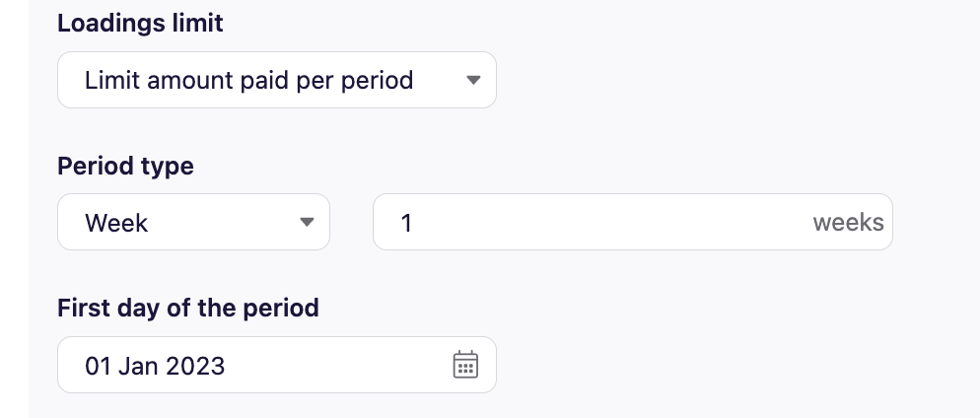Click the value 1 in weeks field
The image size is (980, 418).
click(406, 223)
